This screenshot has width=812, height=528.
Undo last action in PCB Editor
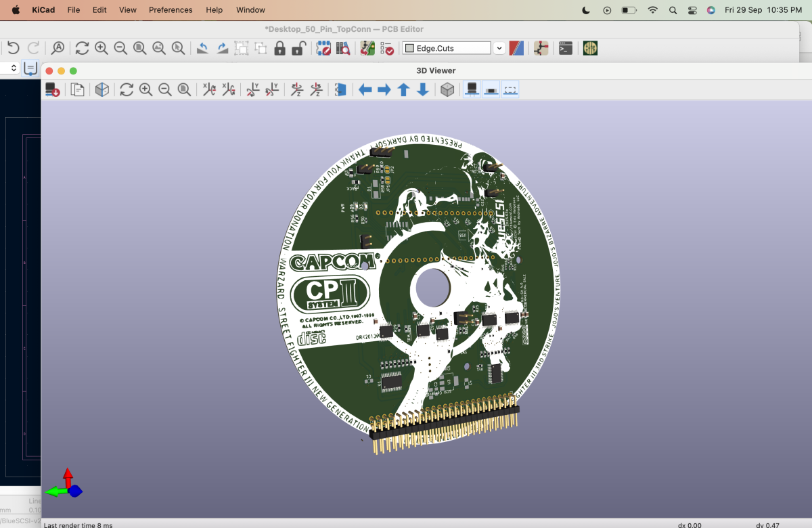coord(13,48)
